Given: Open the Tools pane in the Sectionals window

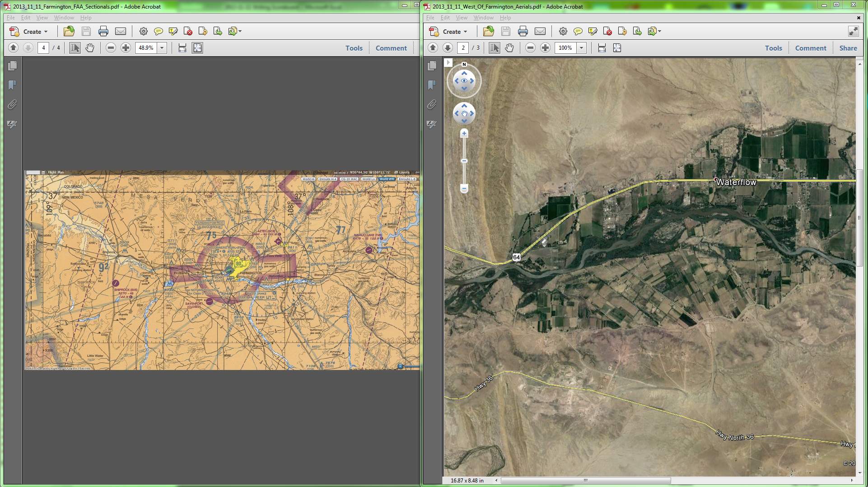Looking at the screenshot, I should pyautogui.click(x=354, y=48).
